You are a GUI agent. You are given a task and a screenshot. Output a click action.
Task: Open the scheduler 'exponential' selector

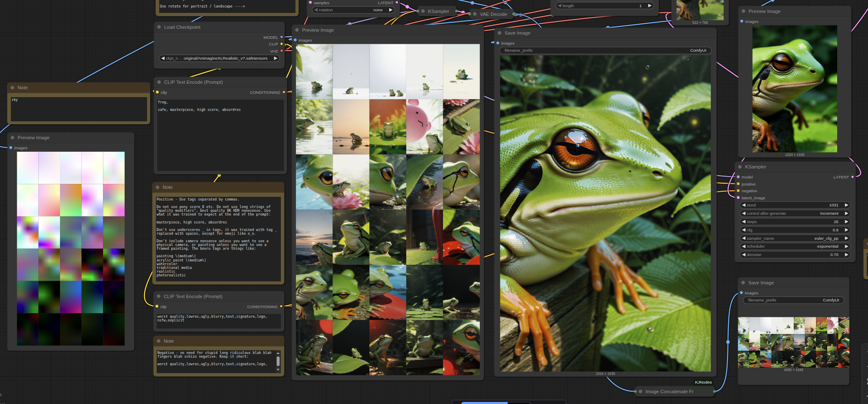[795, 246]
